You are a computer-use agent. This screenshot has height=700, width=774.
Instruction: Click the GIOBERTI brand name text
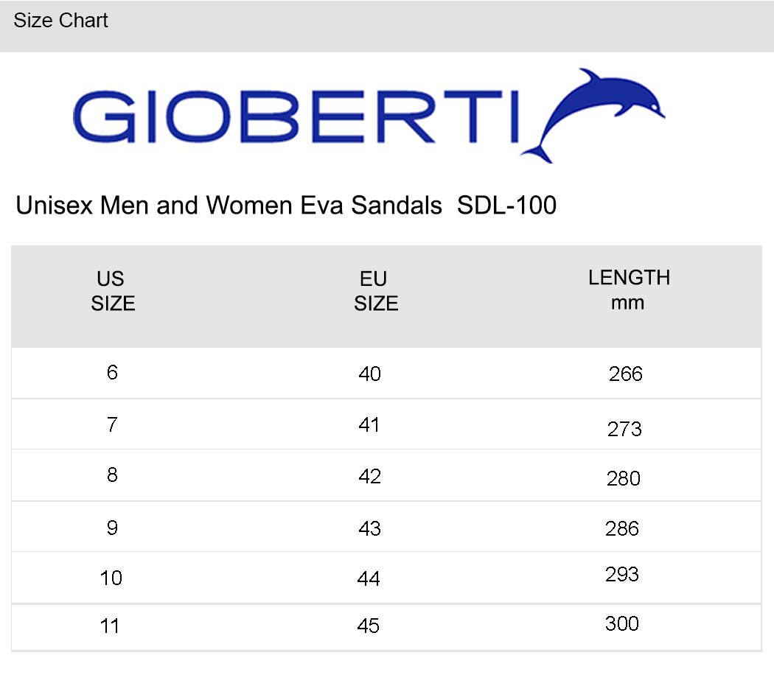(296, 117)
